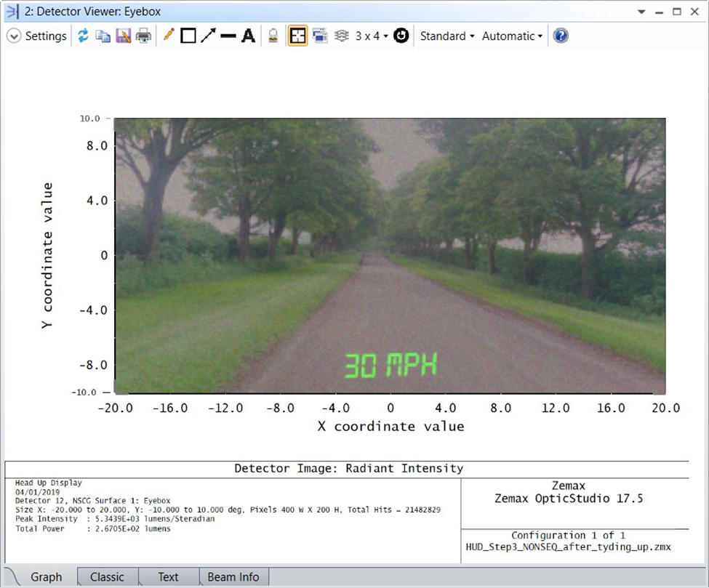This screenshot has height=588, width=709.
Task: Expand the Settings chevron
Action: coord(14,36)
